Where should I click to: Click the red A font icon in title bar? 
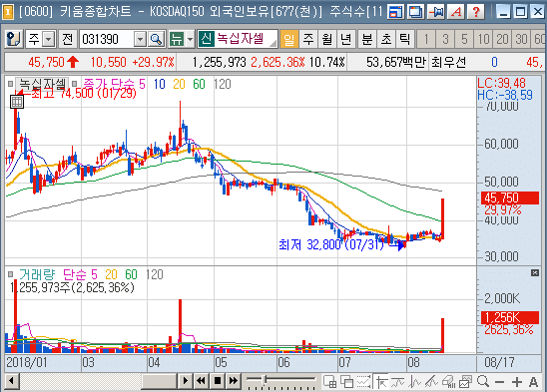point(455,12)
